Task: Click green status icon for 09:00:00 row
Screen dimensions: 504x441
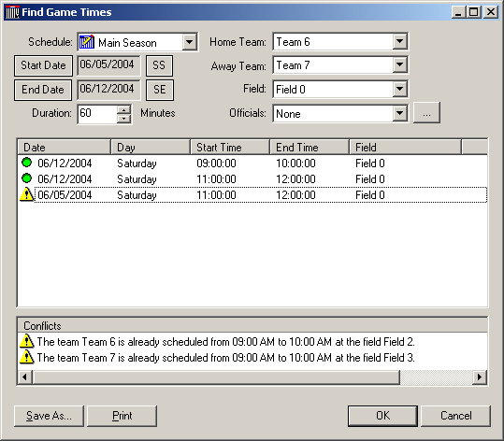Action: click(27, 163)
